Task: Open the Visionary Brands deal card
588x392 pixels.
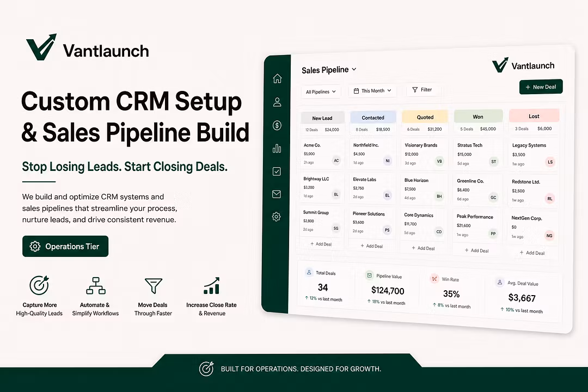Action: point(425,154)
